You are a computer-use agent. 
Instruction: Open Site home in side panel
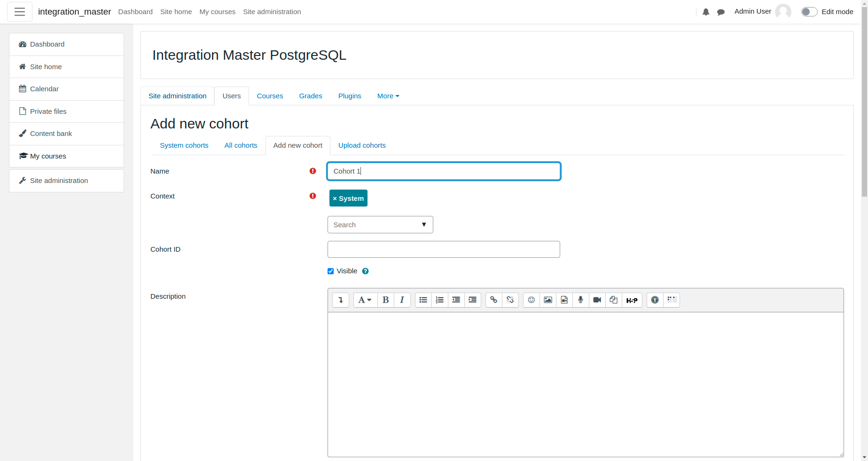point(66,67)
